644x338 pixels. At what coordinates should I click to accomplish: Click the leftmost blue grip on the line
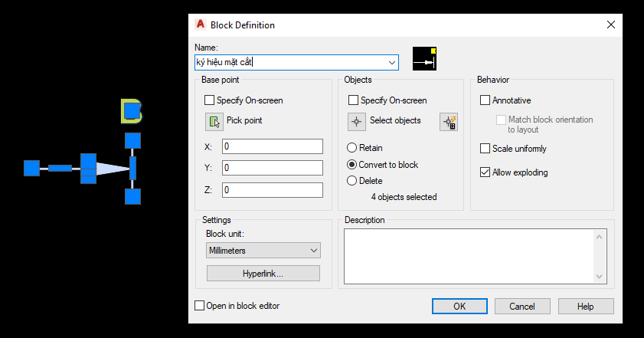[x=31, y=168]
